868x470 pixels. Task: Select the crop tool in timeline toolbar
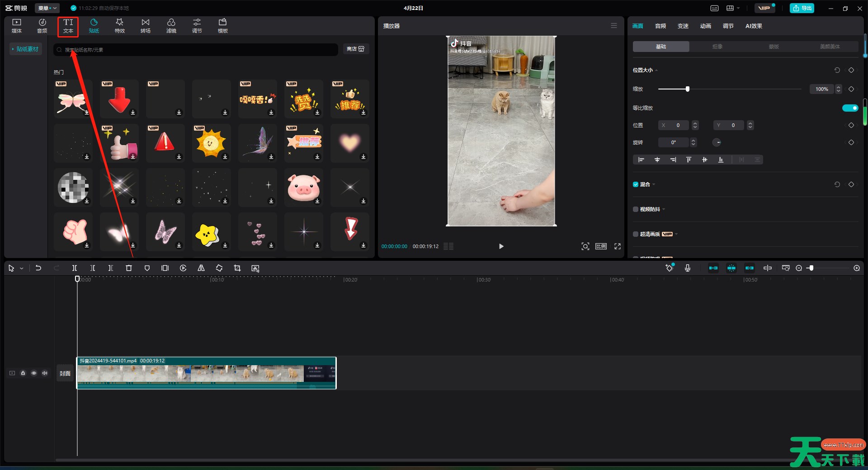tap(237, 268)
